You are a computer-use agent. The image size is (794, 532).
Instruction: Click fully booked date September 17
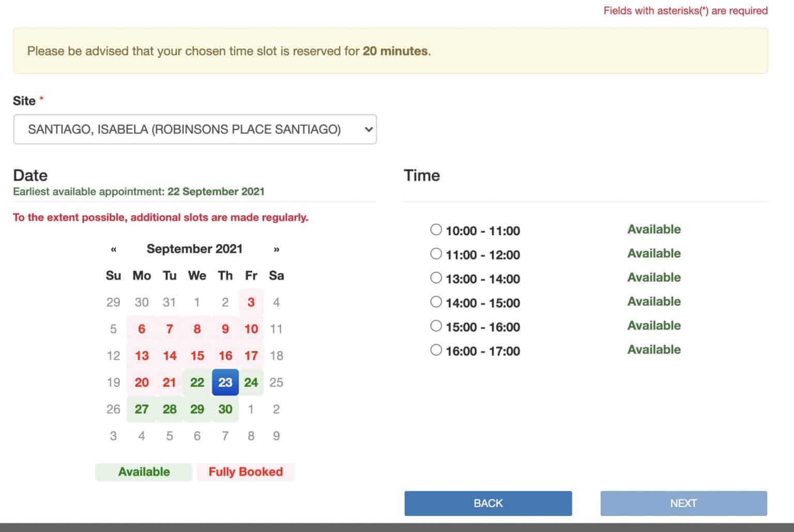251,356
